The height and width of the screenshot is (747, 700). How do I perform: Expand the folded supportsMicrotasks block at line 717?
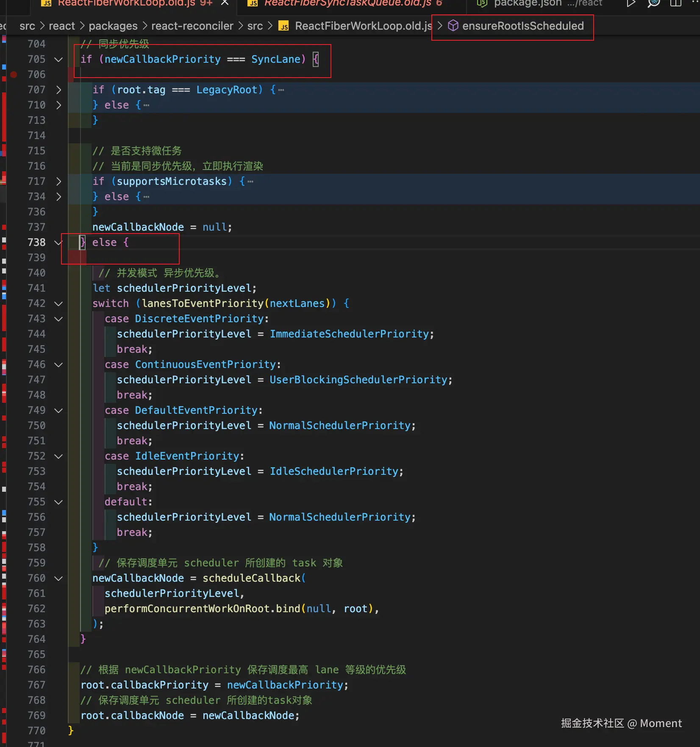[58, 181]
